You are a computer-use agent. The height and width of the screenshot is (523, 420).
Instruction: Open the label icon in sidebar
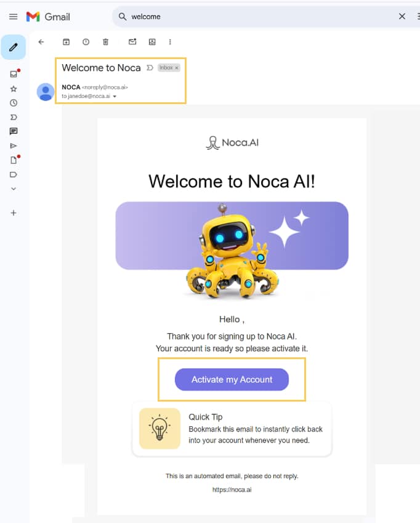[14, 174]
